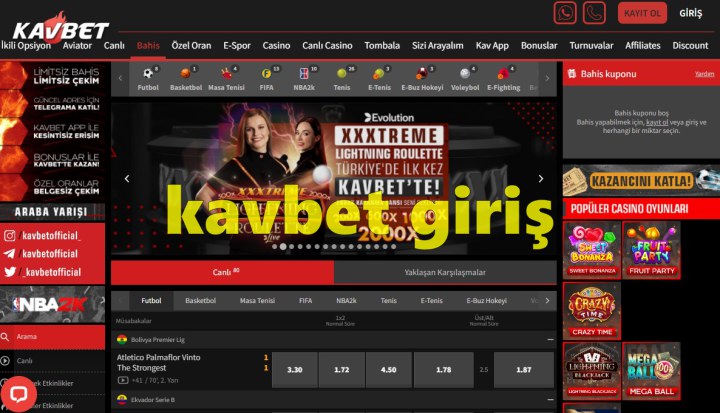Open the Tombala menu item
Image resolution: width=720 pixels, height=413 pixels.
[x=382, y=45]
